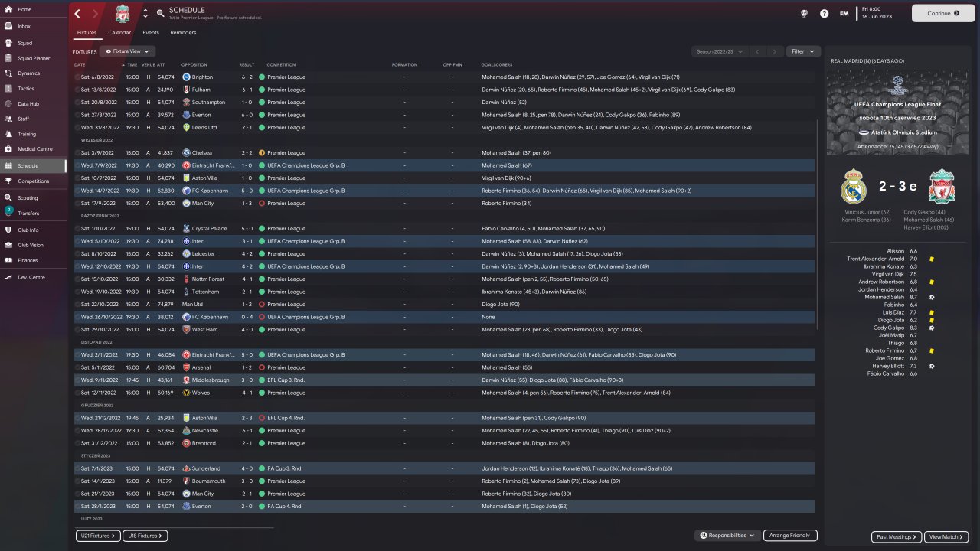
Task: Switch to the Calendar tab
Action: 119,33
